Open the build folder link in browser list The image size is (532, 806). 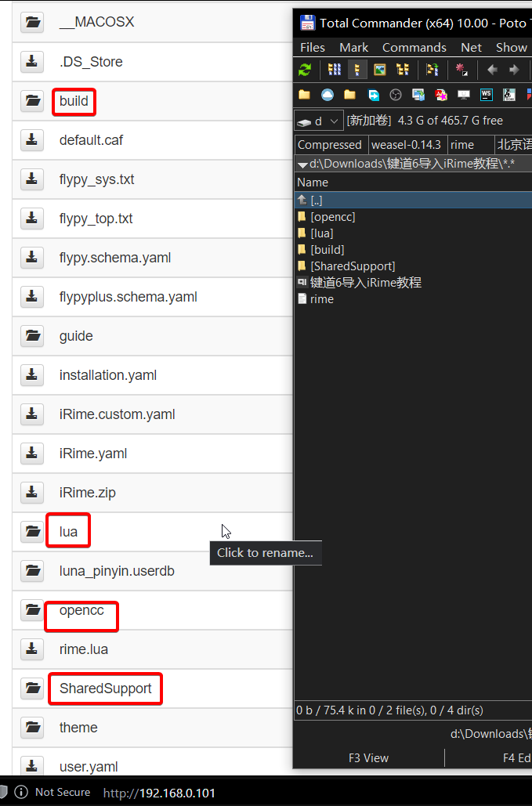pos(74,101)
